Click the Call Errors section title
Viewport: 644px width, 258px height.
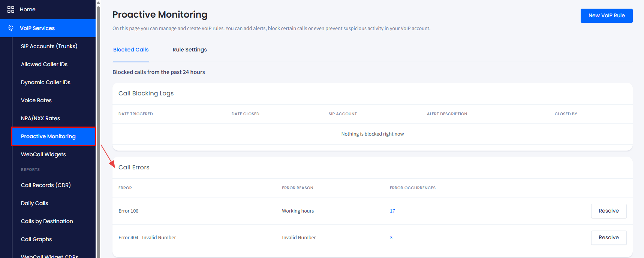pos(134,167)
